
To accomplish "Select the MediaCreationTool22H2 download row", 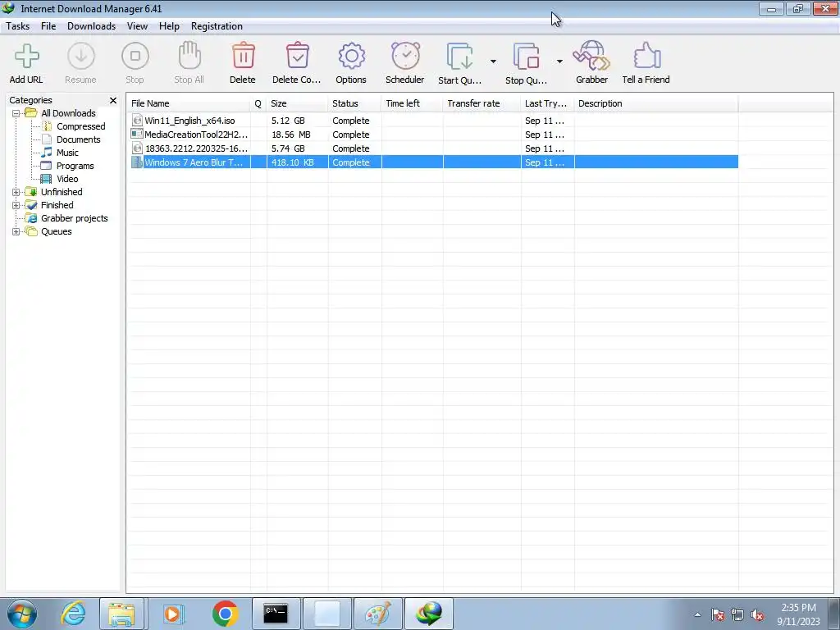I will click(x=435, y=135).
